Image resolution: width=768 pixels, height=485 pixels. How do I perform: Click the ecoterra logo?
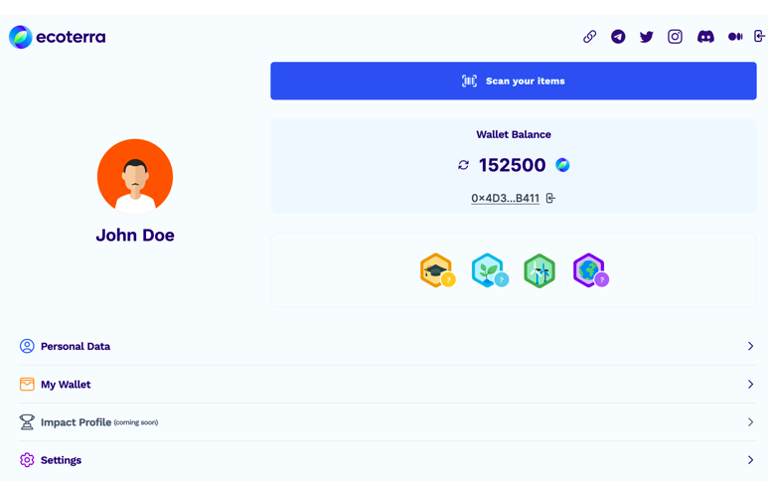[57, 37]
